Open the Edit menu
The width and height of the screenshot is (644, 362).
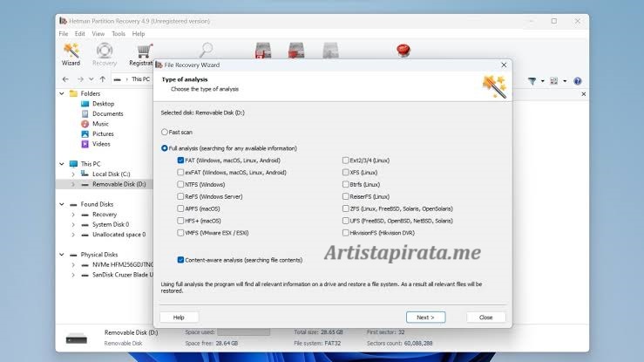[x=79, y=34]
